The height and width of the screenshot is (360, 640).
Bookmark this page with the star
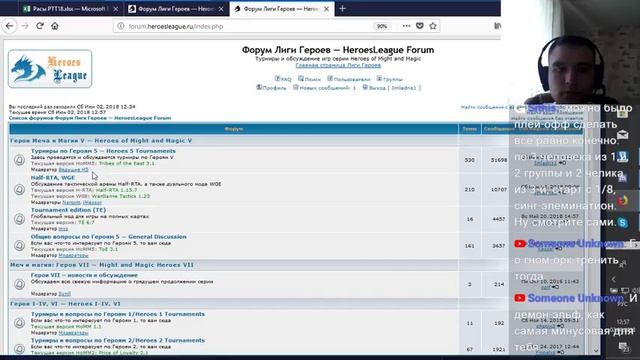tap(433, 26)
